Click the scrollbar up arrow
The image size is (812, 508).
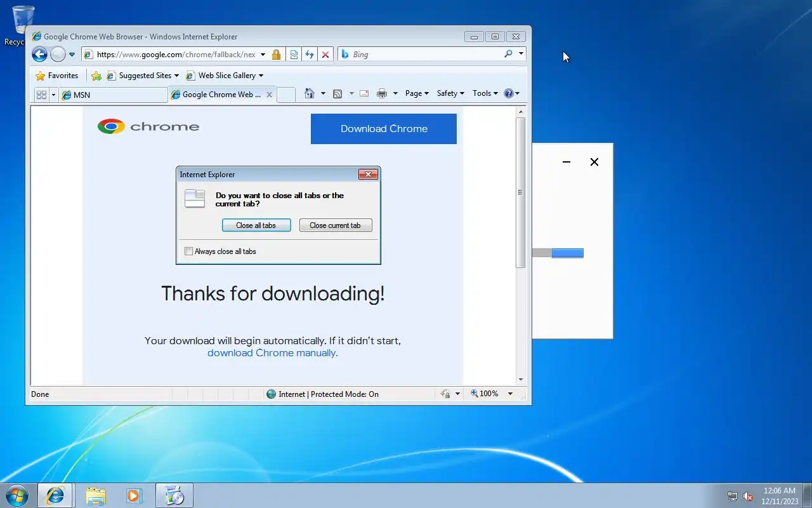point(521,112)
